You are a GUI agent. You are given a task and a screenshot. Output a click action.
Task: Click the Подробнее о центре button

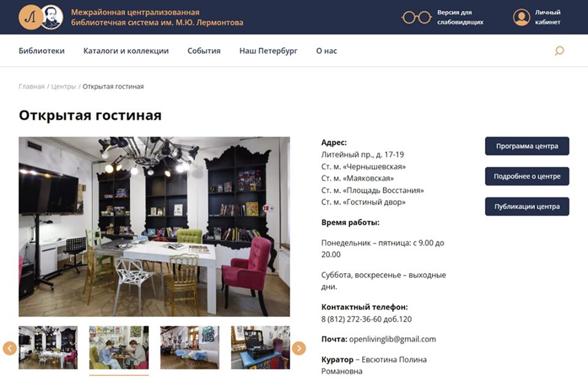(x=527, y=176)
